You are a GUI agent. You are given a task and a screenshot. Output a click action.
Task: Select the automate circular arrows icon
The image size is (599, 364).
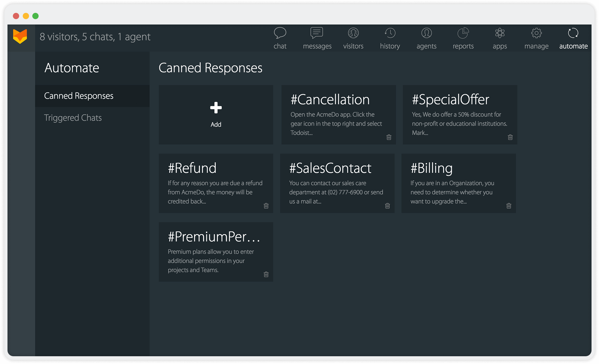(x=573, y=33)
